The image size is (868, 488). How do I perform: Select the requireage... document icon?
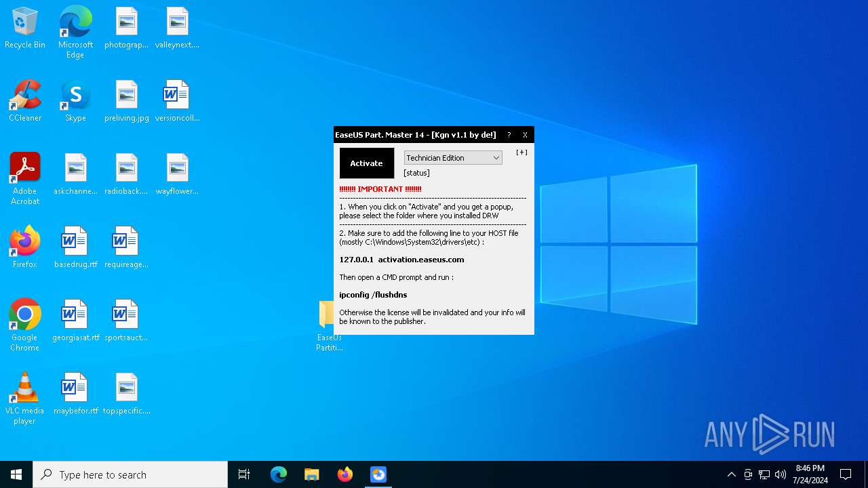point(126,247)
